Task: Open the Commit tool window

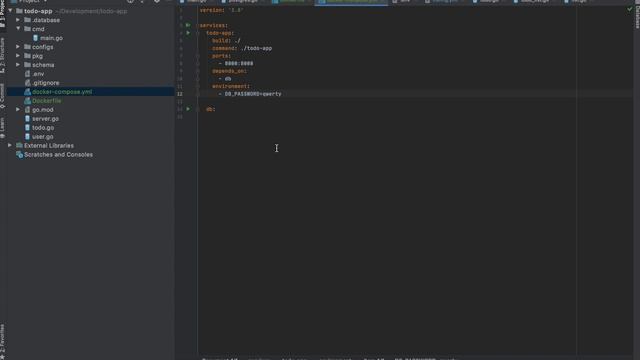Action: [2, 96]
